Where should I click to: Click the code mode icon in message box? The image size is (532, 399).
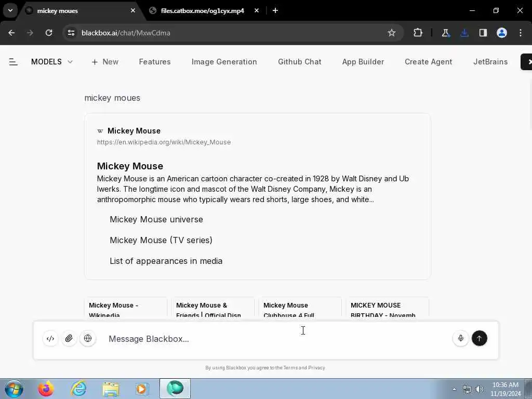pyautogui.click(x=50, y=338)
